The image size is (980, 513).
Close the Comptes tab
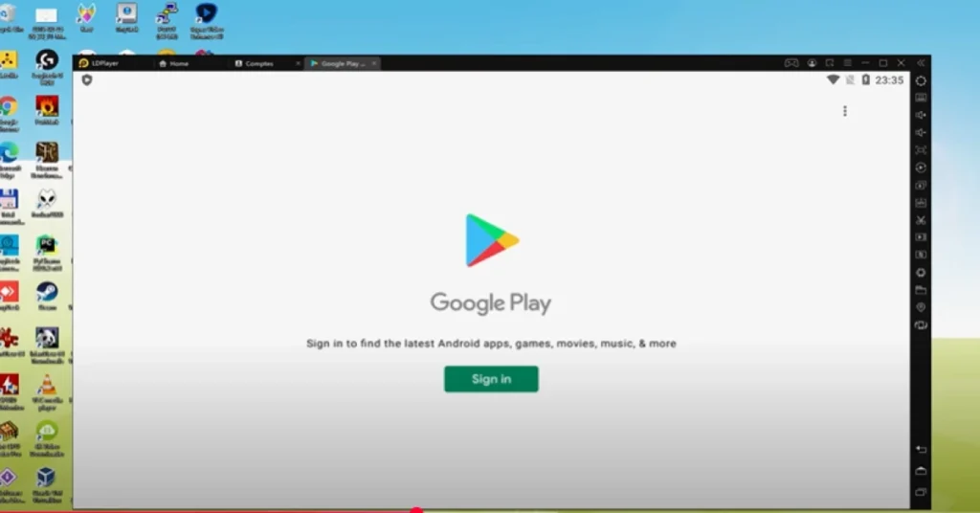coord(298,63)
